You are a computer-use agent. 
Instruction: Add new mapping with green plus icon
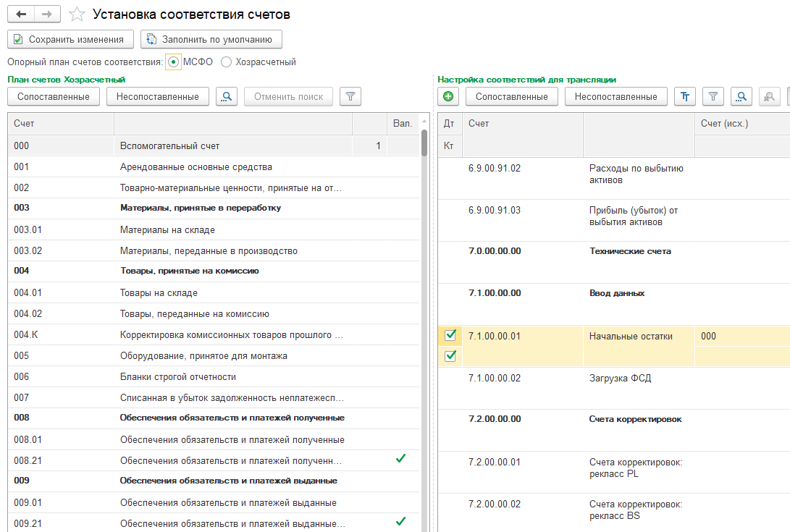(448, 96)
